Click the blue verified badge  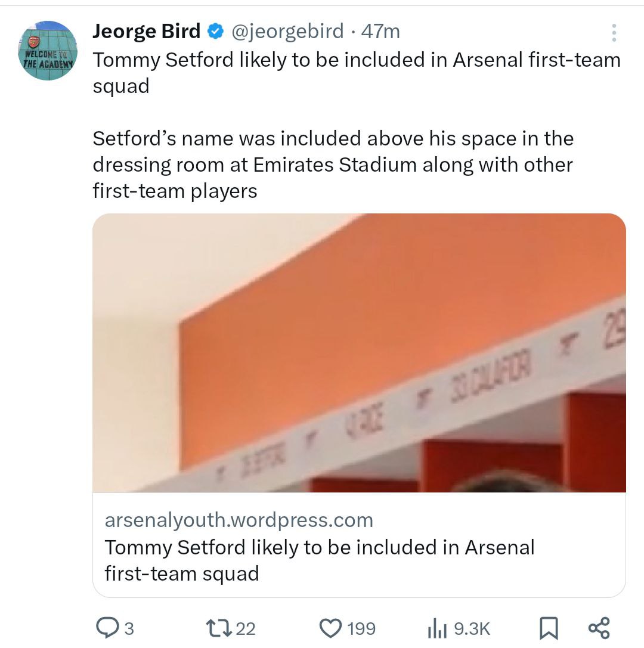click(x=214, y=30)
